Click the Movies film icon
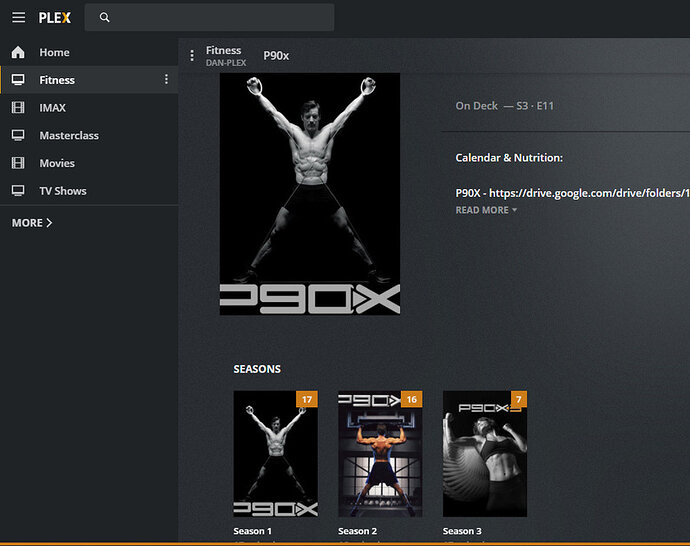This screenshot has height=546, width=690. pos(18,163)
